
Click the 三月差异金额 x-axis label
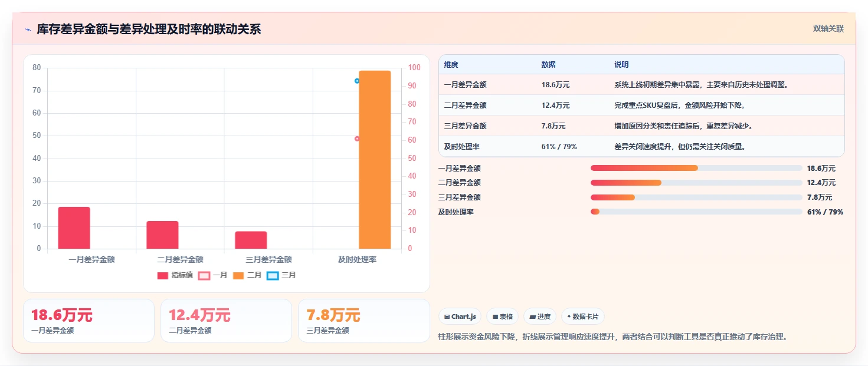(268, 259)
